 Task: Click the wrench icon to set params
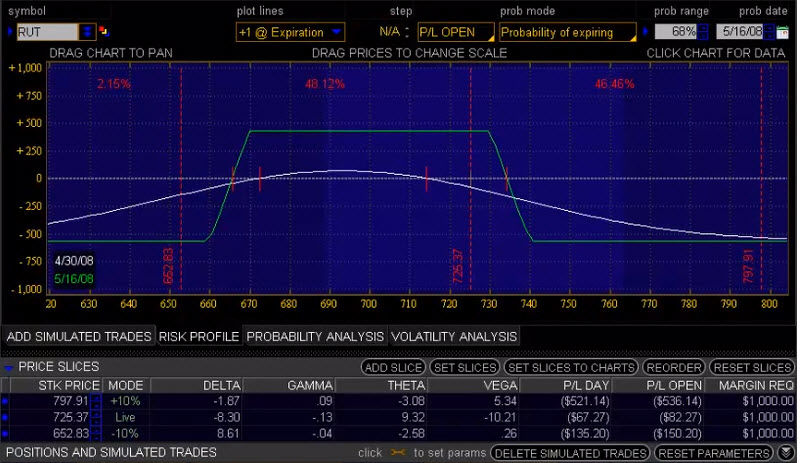point(398,453)
